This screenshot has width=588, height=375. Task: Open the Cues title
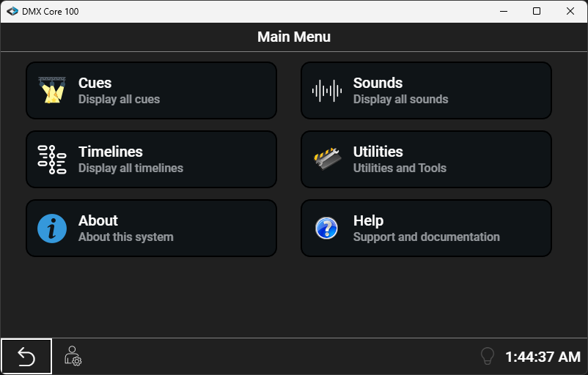click(95, 83)
